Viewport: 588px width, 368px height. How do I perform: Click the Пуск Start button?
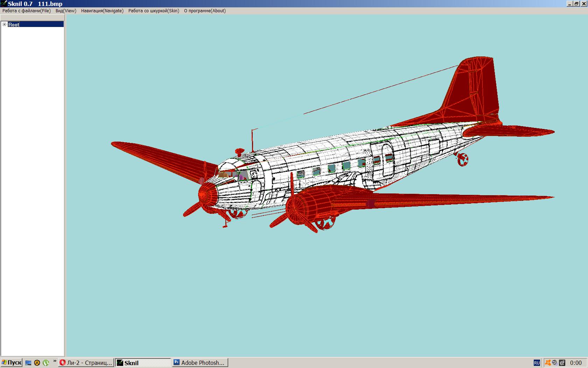point(12,363)
